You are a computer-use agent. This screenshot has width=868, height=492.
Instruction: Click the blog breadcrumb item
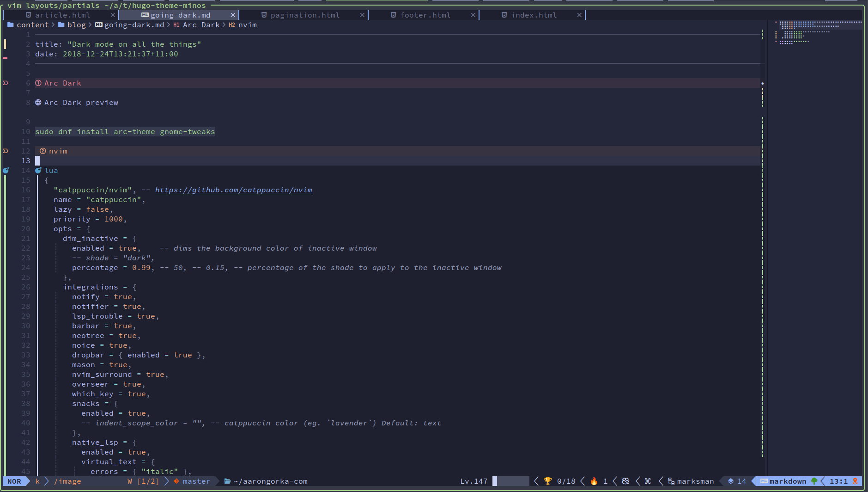(x=77, y=25)
